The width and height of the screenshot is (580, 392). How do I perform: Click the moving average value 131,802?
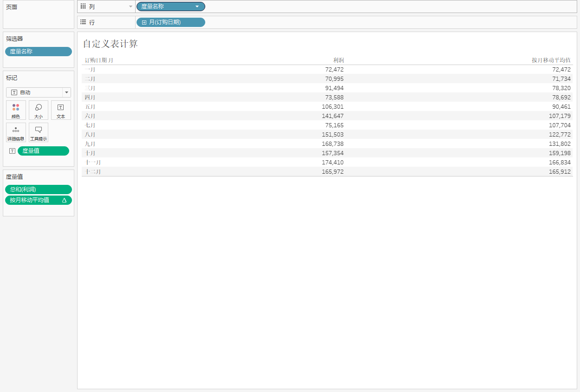(x=560, y=144)
